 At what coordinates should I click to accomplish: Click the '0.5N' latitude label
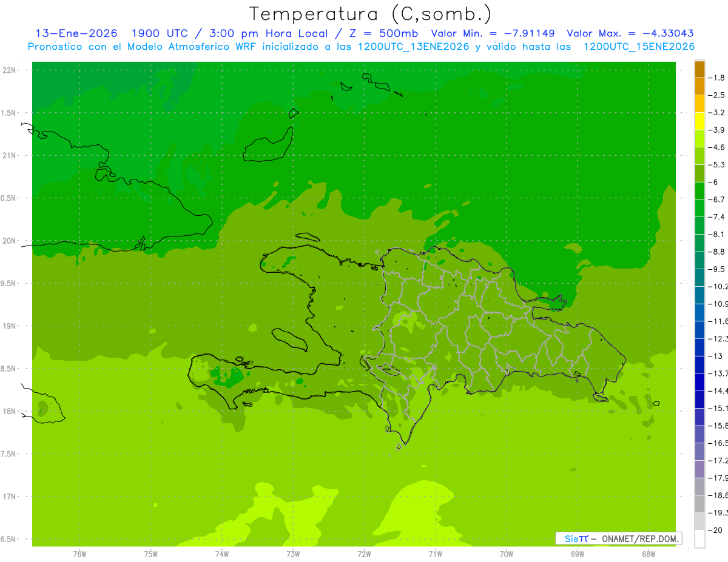(x=8, y=198)
